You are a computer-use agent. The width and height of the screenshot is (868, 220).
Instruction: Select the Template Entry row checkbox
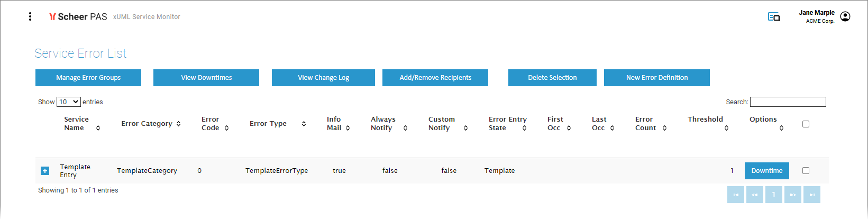pos(806,170)
